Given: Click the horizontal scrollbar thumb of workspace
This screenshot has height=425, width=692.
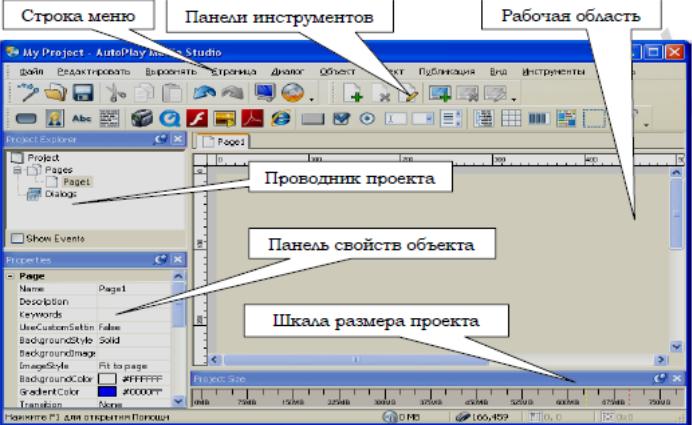Looking at the screenshot, I should 356,360.
